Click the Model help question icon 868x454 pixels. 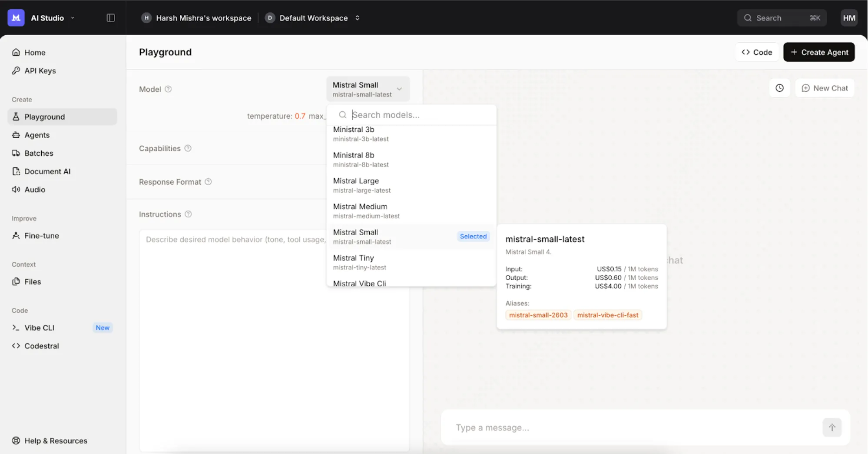pyautogui.click(x=168, y=89)
